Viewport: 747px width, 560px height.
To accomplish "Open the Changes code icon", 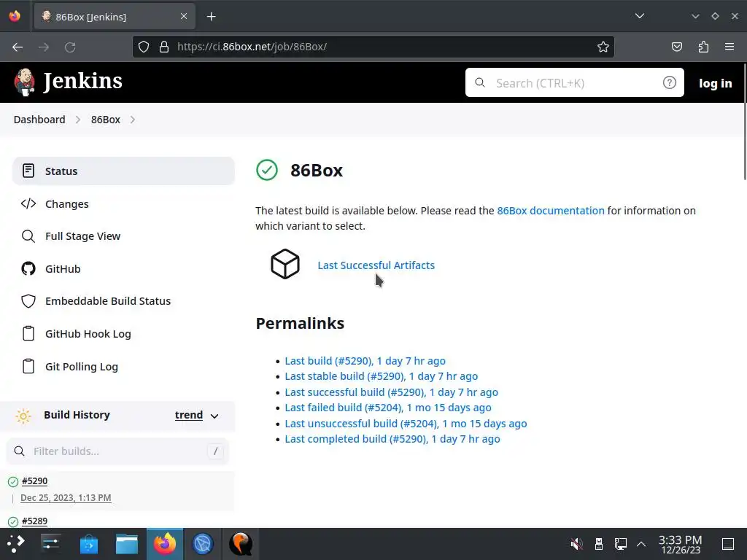I will tap(28, 204).
